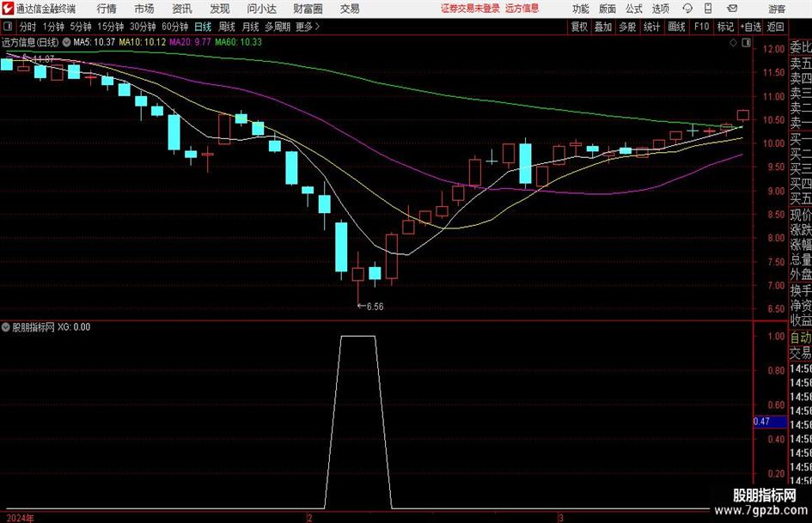Viewport: 812px width, 523px height.
Task: Click the month 2 timeline marker
Action: click(x=309, y=518)
